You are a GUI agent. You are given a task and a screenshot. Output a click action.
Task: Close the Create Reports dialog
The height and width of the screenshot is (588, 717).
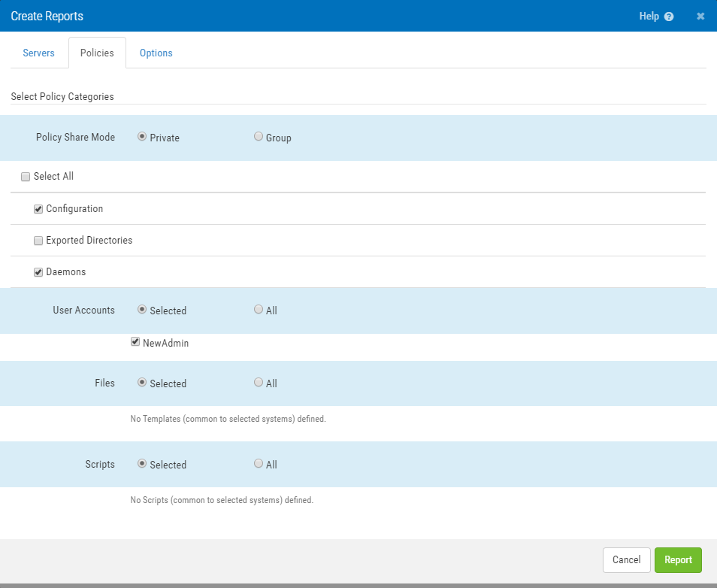click(700, 17)
